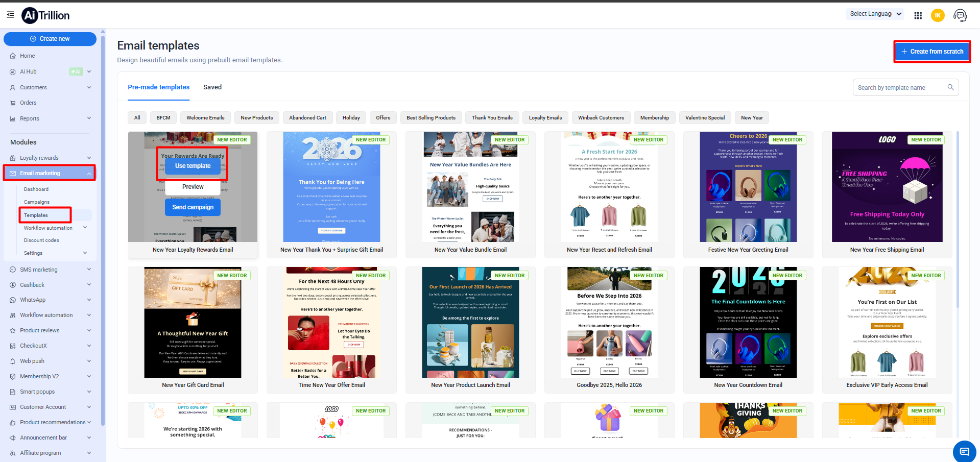
Task: Click the hamburger menu icon
Action: (10, 15)
